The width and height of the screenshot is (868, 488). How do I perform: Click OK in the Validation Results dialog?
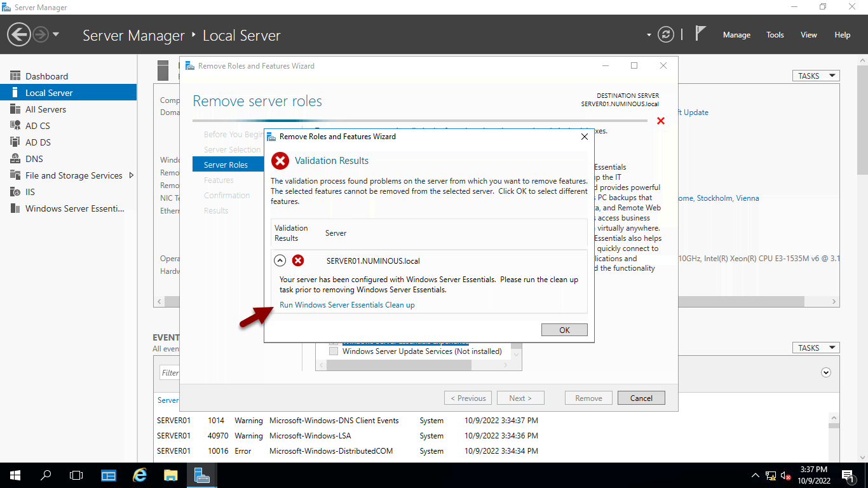pos(564,330)
